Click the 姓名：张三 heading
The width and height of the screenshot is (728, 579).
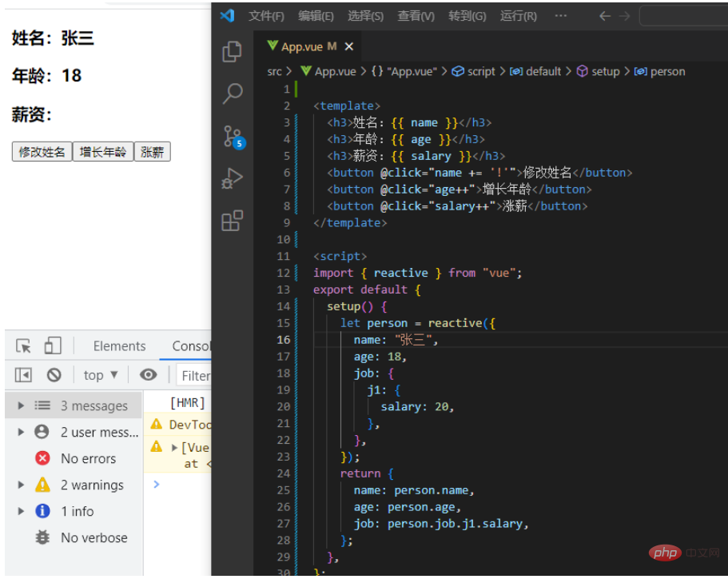pyautogui.click(x=53, y=38)
